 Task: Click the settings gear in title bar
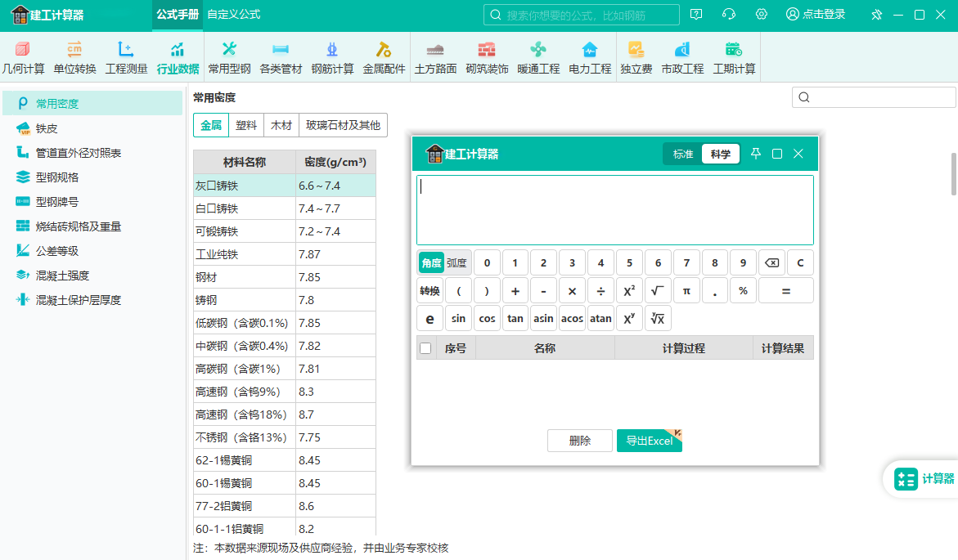762,15
